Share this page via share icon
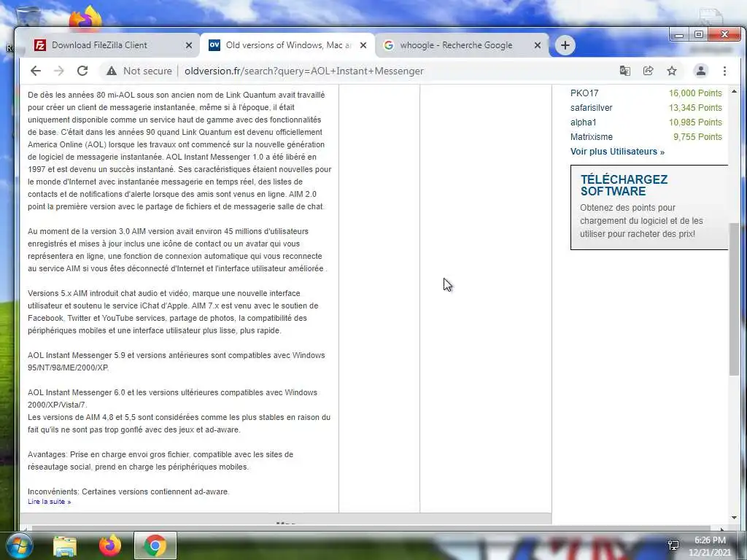Image resolution: width=747 pixels, height=560 pixels. click(x=649, y=71)
